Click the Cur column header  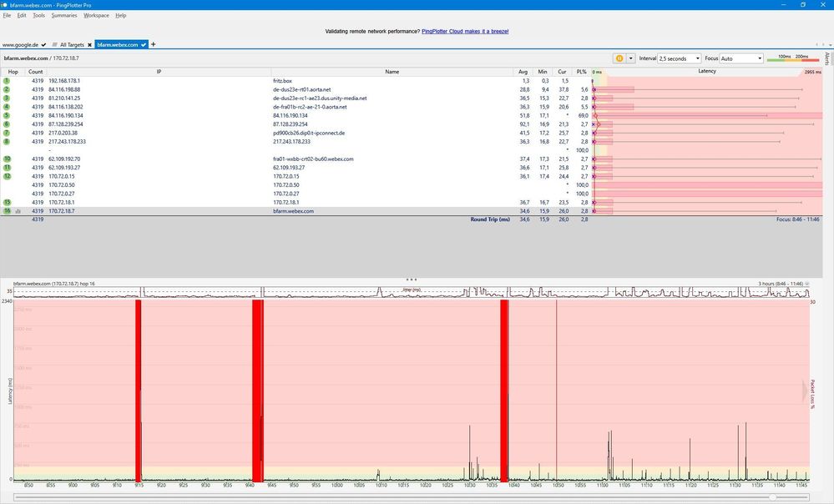coord(562,72)
